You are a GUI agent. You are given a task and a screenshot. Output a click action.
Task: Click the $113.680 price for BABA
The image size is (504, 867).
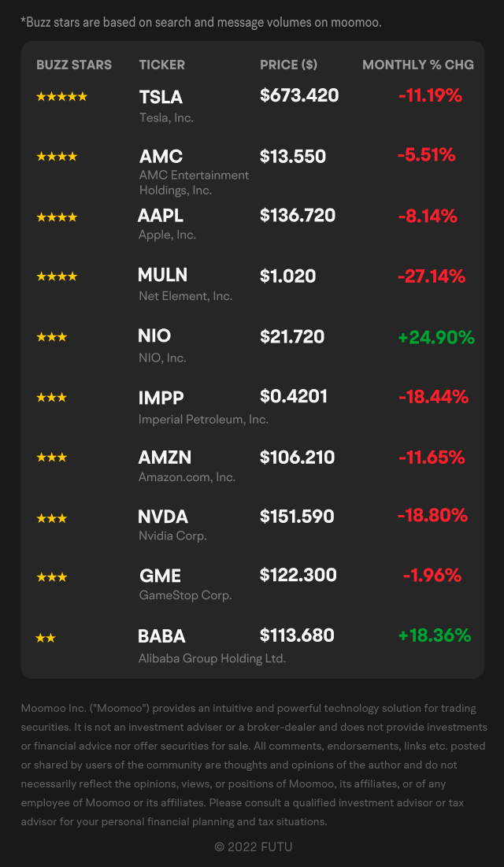(x=297, y=635)
